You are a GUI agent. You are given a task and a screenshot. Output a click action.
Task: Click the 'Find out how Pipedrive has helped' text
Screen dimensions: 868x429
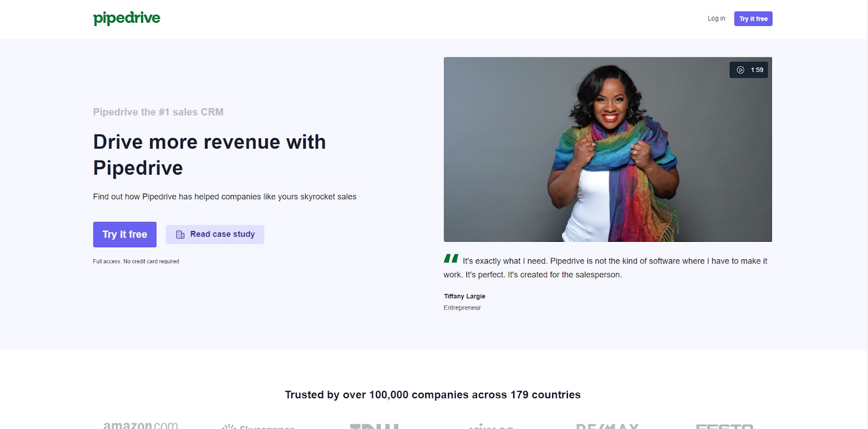point(225,197)
